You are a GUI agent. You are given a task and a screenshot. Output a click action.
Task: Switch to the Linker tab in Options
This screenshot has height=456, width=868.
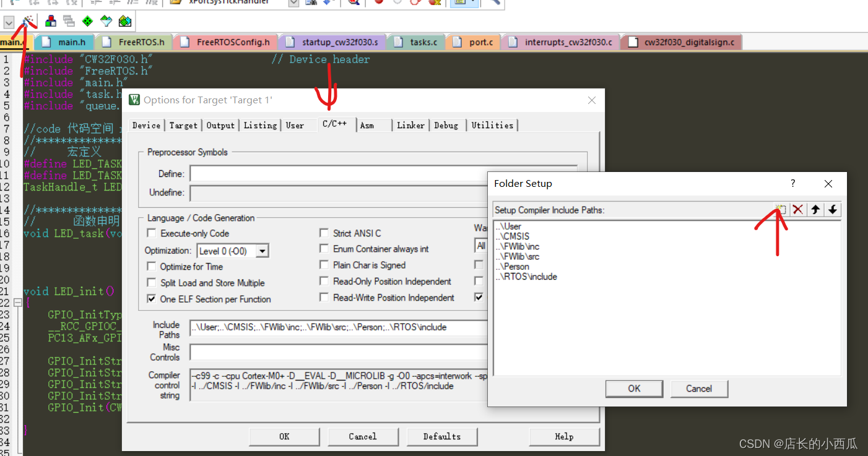(410, 125)
